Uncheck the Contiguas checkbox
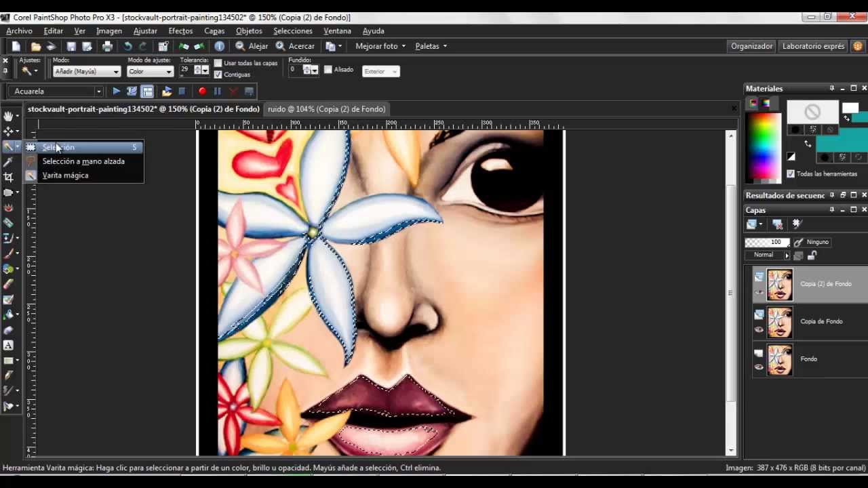This screenshot has height=488, width=868. tap(218, 75)
